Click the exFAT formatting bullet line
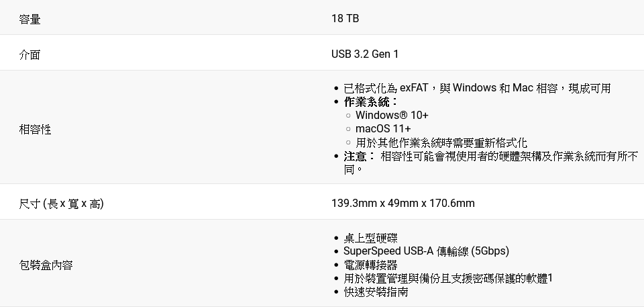This screenshot has width=644, height=307. pos(476,88)
